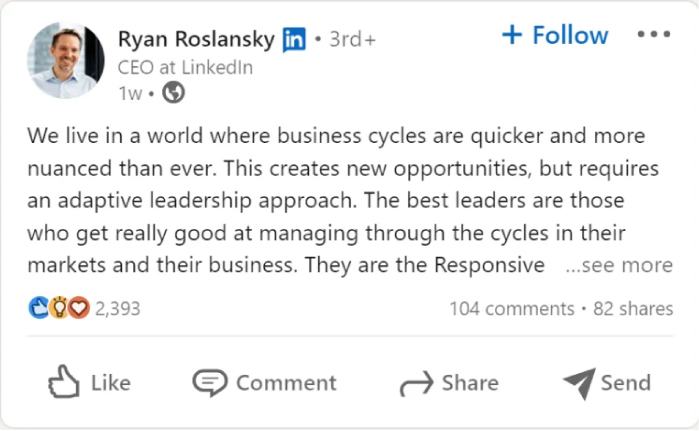The width and height of the screenshot is (699, 431).
Task: Open the 2,393 reactions list
Action: [x=118, y=309]
